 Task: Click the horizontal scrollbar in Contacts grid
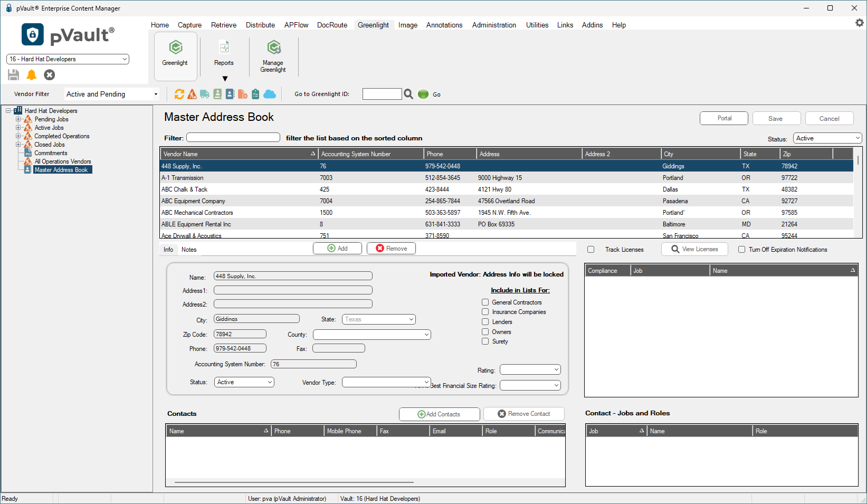pyautogui.click(x=294, y=482)
